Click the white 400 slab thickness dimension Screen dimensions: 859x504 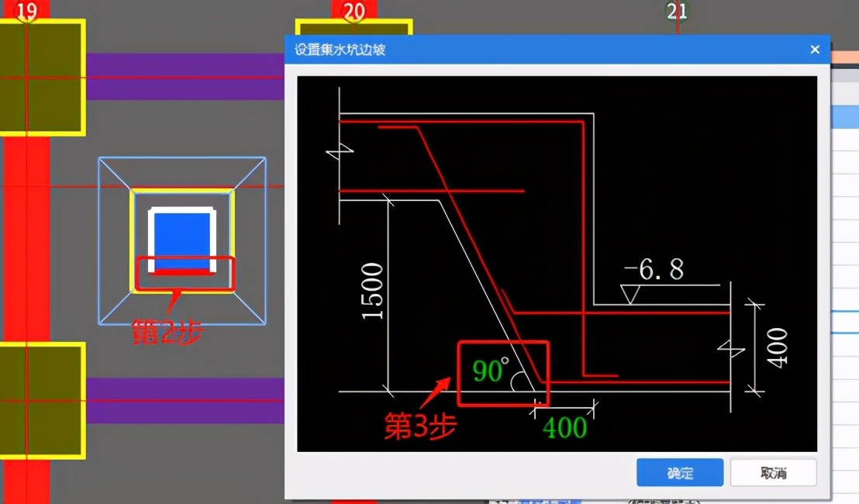[x=778, y=347]
